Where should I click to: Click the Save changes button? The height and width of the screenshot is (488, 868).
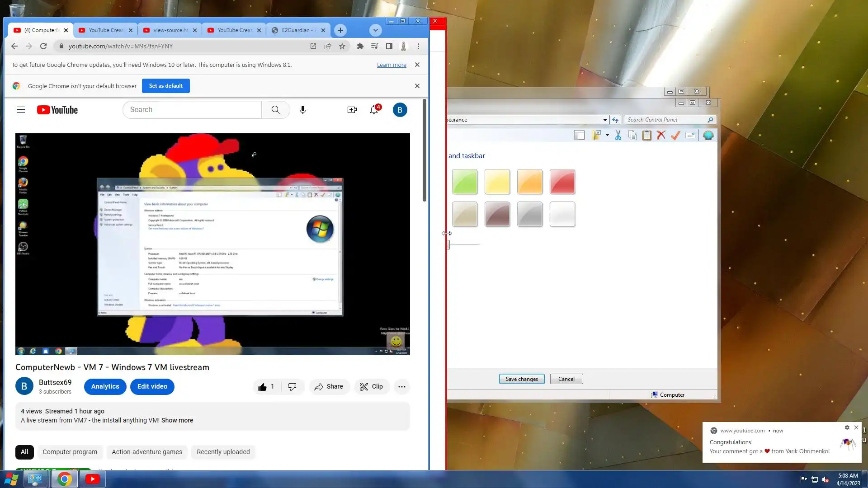click(x=522, y=379)
